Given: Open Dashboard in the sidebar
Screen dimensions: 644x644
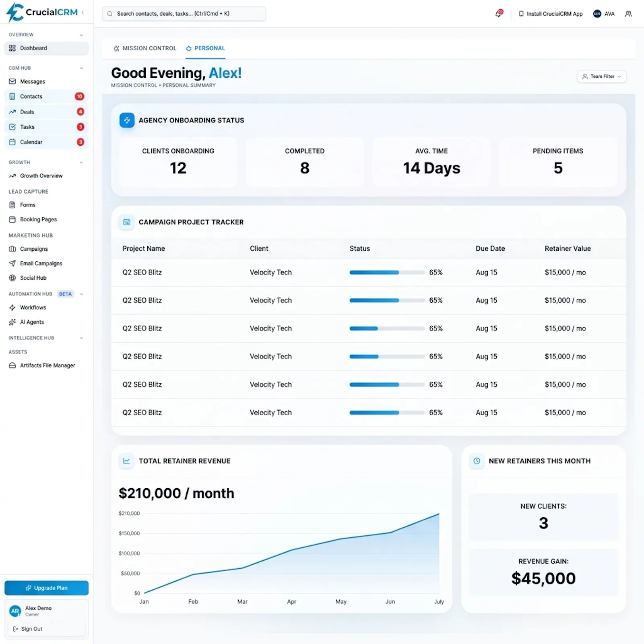Looking at the screenshot, I should coord(46,48).
